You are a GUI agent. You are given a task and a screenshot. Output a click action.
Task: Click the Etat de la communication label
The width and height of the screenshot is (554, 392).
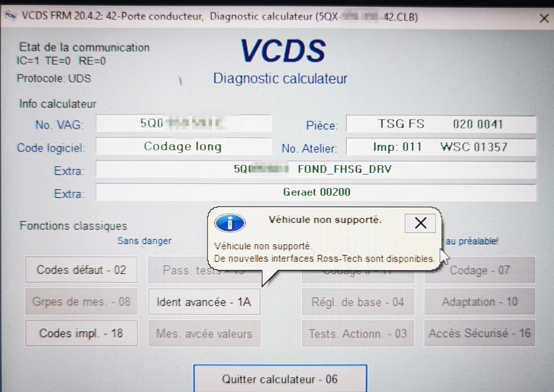(x=84, y=47)
